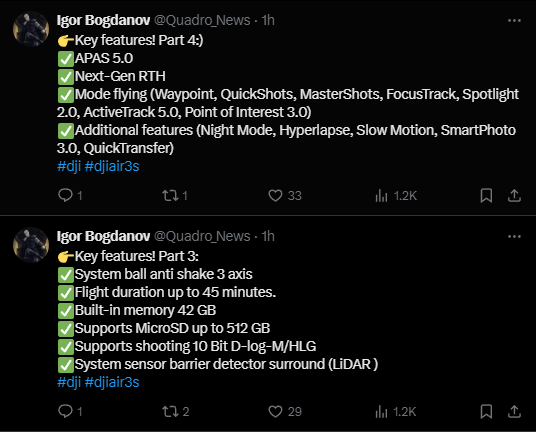The image size is (536, 432).
Task: Open @Quadro_News handle on Part 4 tweet
Action: (x=202, y=21)
